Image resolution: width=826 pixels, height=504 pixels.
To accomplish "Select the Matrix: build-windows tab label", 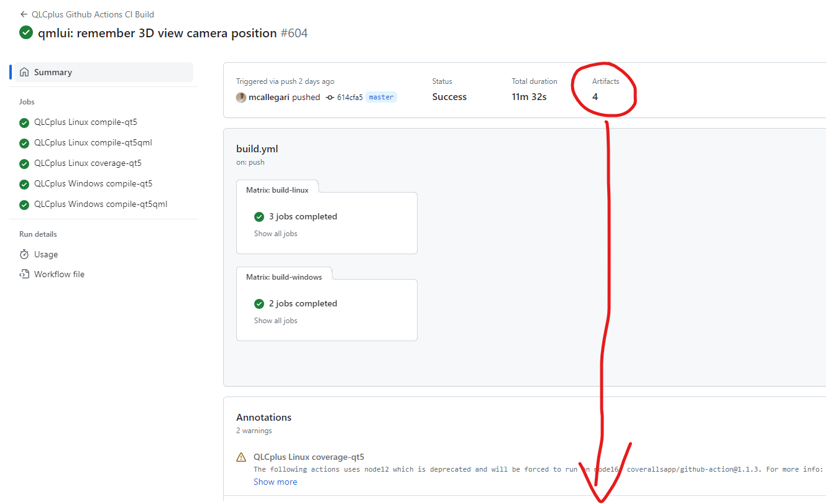I will 284,277.
